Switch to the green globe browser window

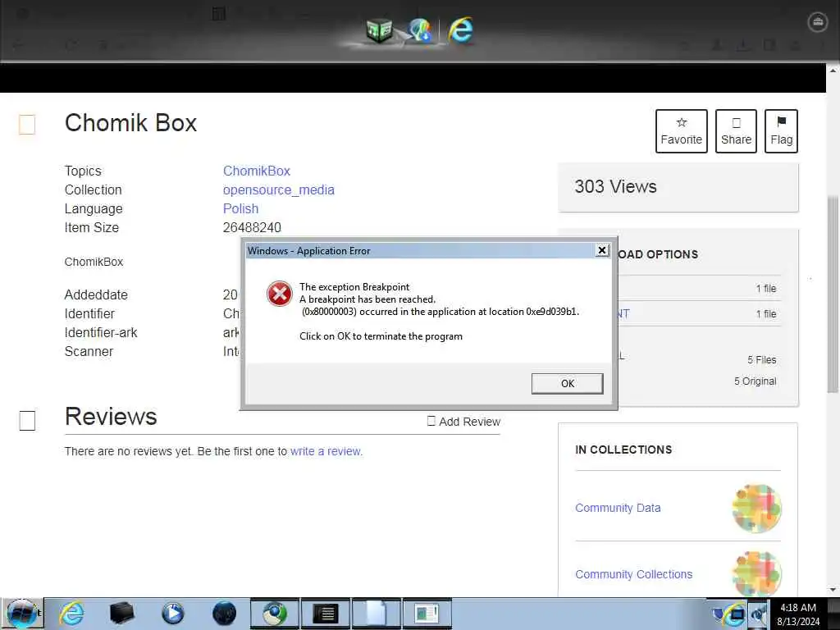coord(274,614)
